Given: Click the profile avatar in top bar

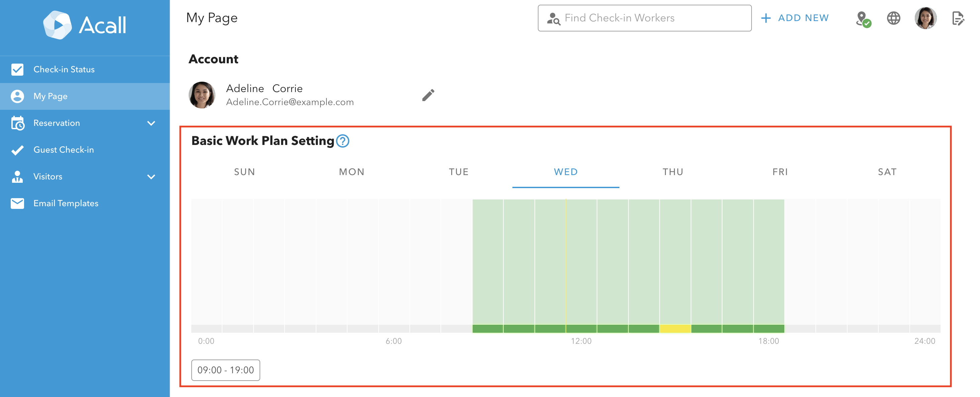Looking at the screenshot, I should pyautogui.click(x=925, y=18).
